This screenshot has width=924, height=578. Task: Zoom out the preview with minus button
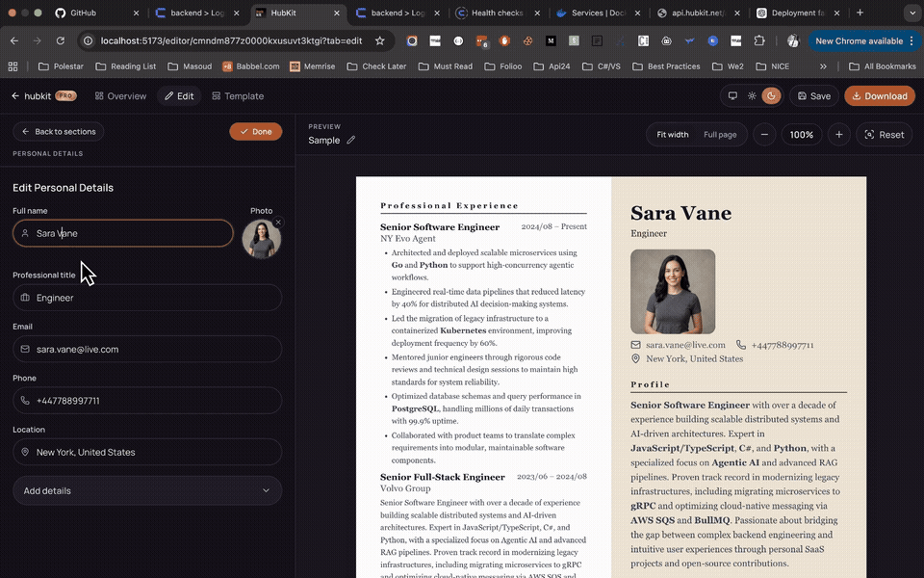(764, 135)
